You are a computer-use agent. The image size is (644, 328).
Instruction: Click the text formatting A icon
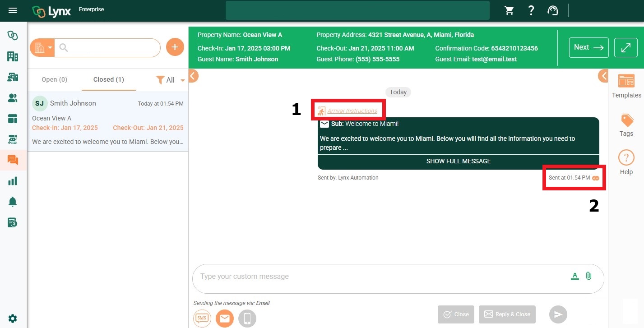pyautogui.click(x=575, y=276)
